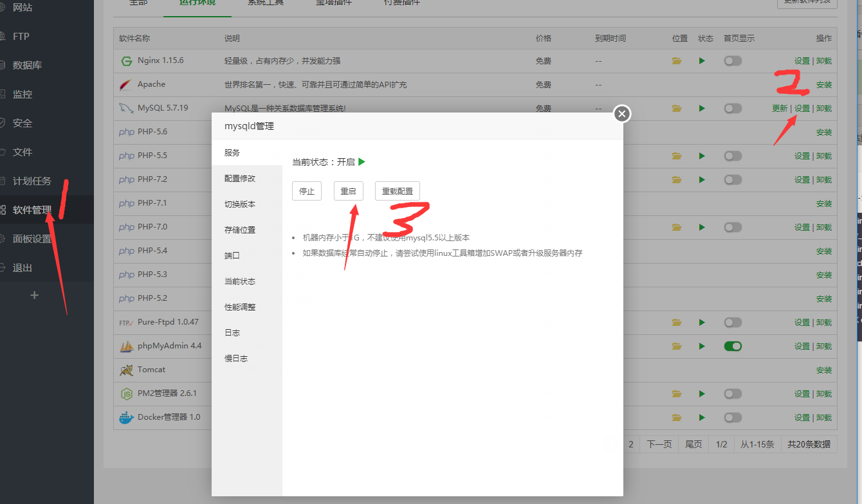Click the green running-status icon for PHP-7.2
This screenshot has height=504, width=862.
click(x=702, y=180)
